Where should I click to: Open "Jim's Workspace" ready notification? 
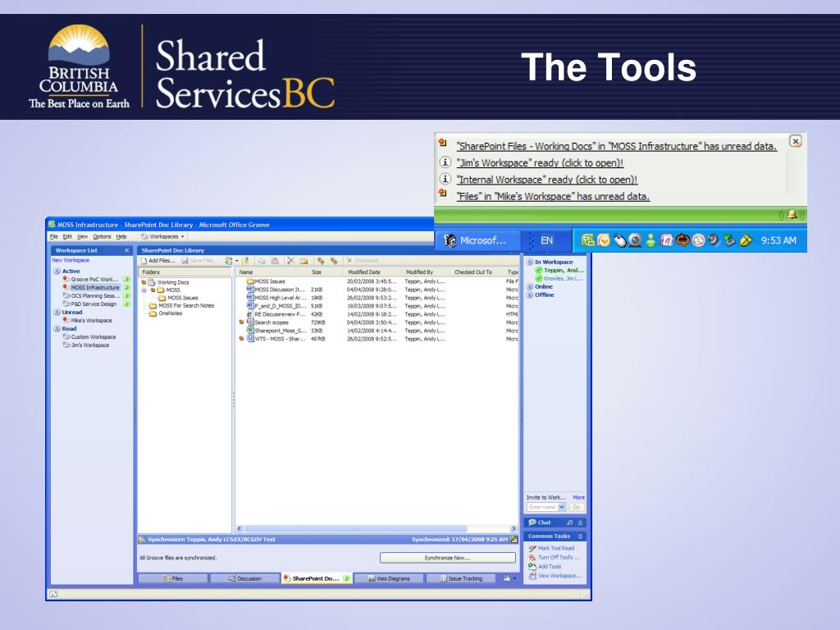point(540,163)
